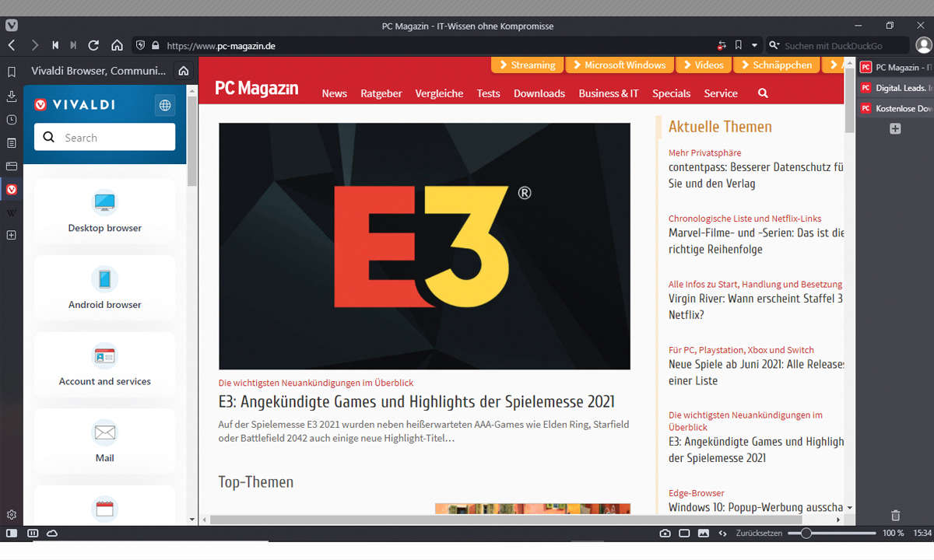Image resolution: width=934 pixels, height=560 pixels.
Task: Click the PC Magazin logo
Action: [257, 89]
